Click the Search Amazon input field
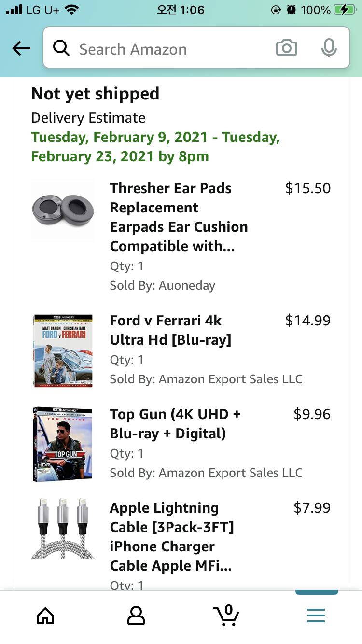Image resolution: width=362 pixels, height=644 pixels. point(169,49)
